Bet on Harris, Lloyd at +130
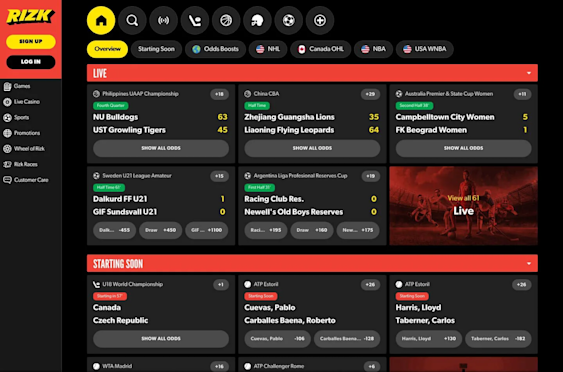 (x=429, y=339)
